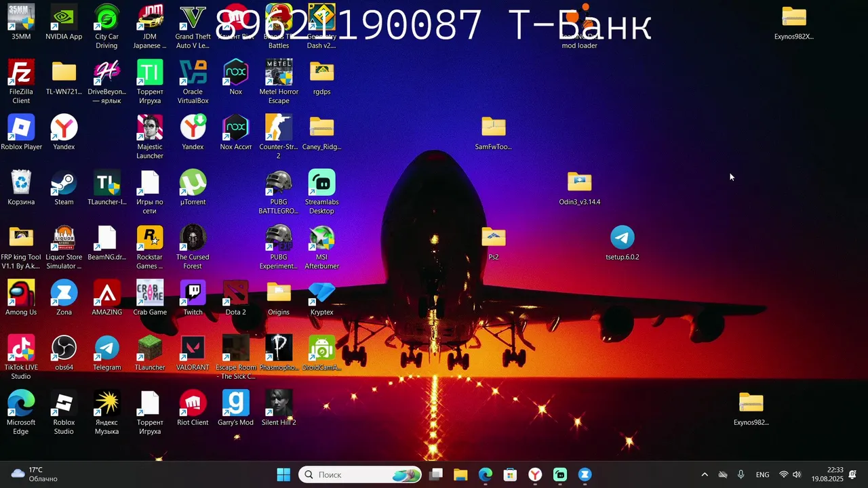Open Streamlabs Desktop shortcut
868x488 pixels.
point(321,192)
